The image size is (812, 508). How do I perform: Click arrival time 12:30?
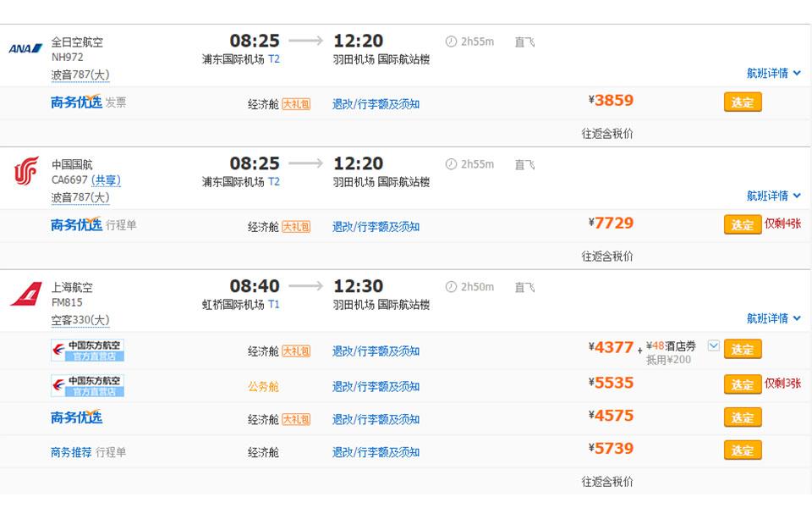click(x=359, y=286)
